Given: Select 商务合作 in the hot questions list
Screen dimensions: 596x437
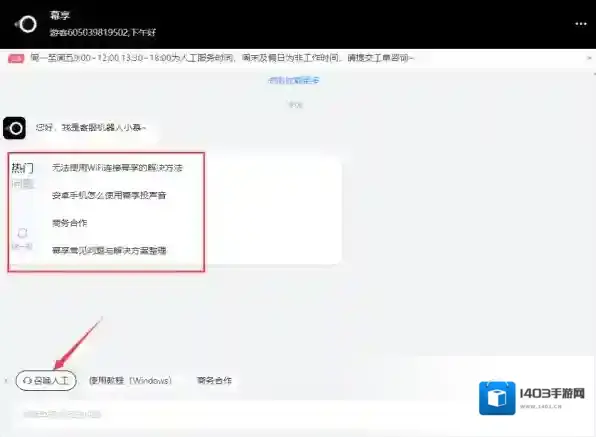Looking at the screenshot, I should (70, 223).
